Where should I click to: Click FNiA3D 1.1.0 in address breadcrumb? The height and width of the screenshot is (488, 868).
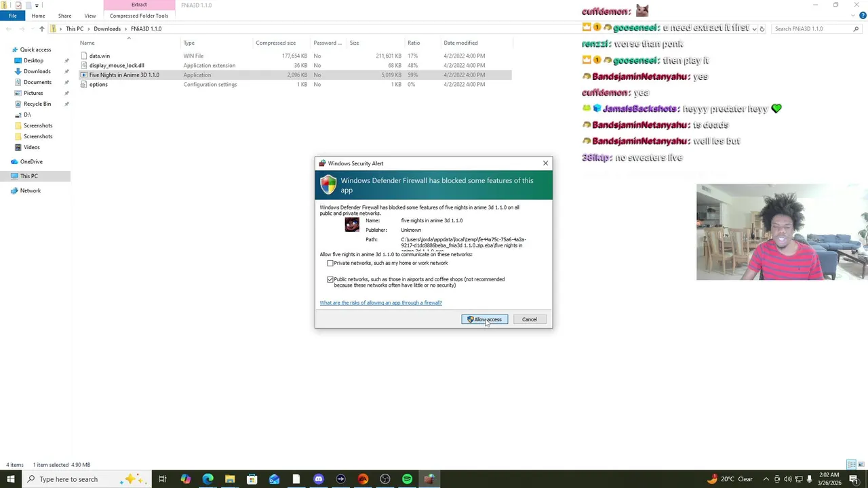146,28
